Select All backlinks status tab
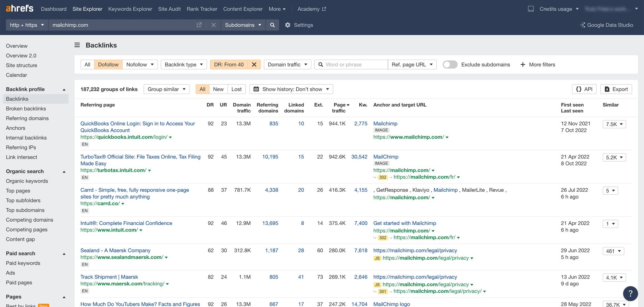Viewport: 644px width, 307px height. [202, 89]
